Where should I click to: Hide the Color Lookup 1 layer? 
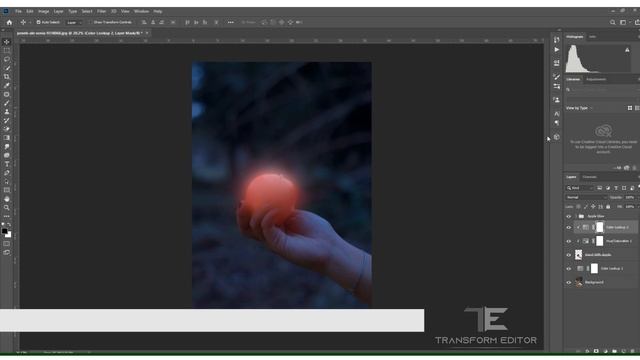pos(569,269)
